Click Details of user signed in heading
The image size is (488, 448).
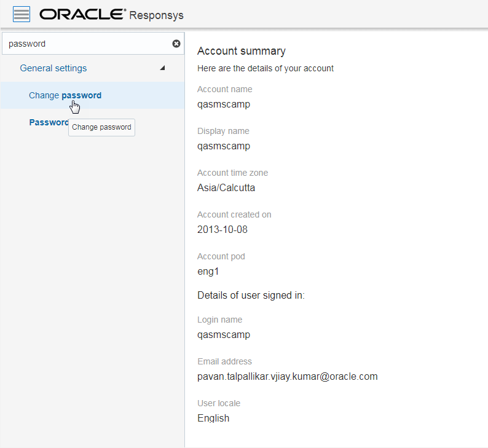[251, 295]
